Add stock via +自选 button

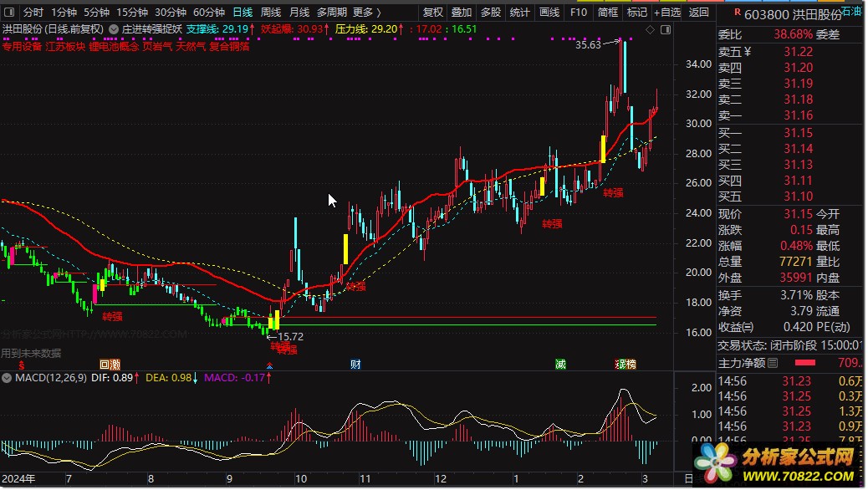pos(667,13)
